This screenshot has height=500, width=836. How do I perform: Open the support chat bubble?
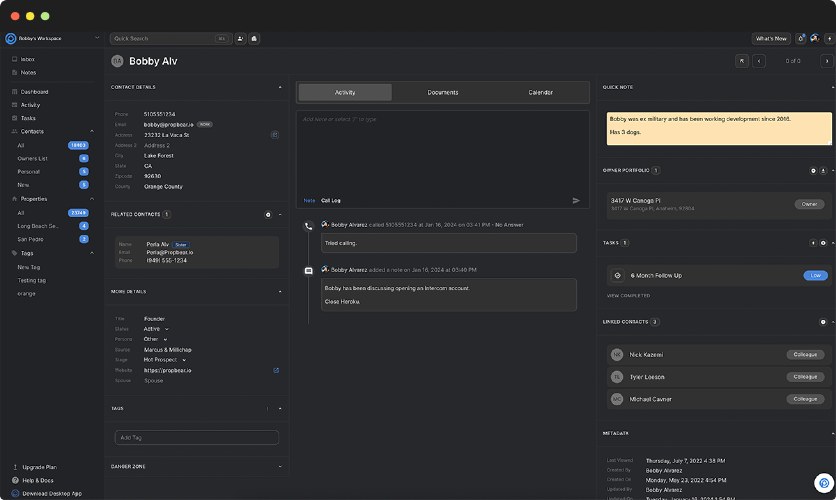[823, 482]
